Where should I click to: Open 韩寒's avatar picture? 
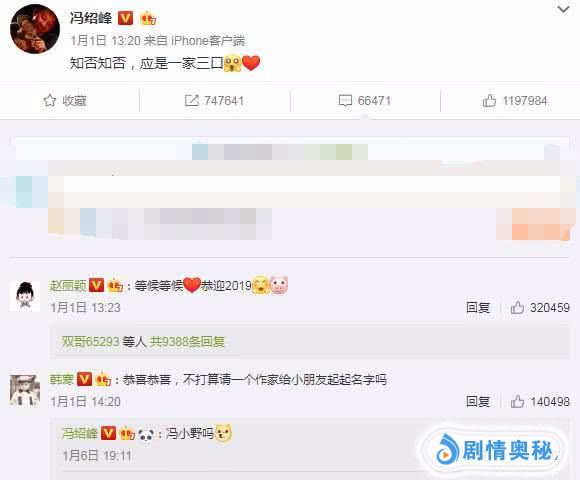coord(25,390)
